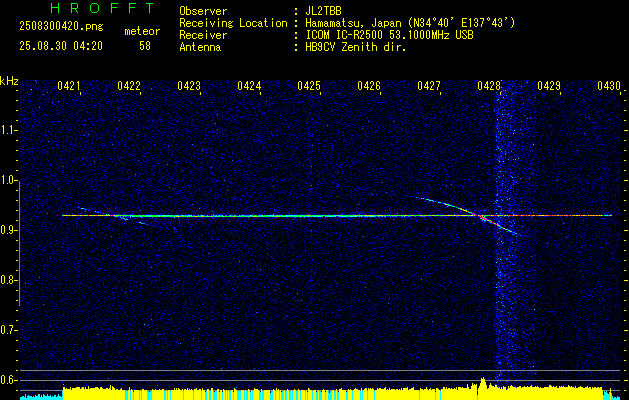The height and width of the screenshot is (400, 629).
Task: Click the kHz axis unit label
Action: (x=9, y=81)
